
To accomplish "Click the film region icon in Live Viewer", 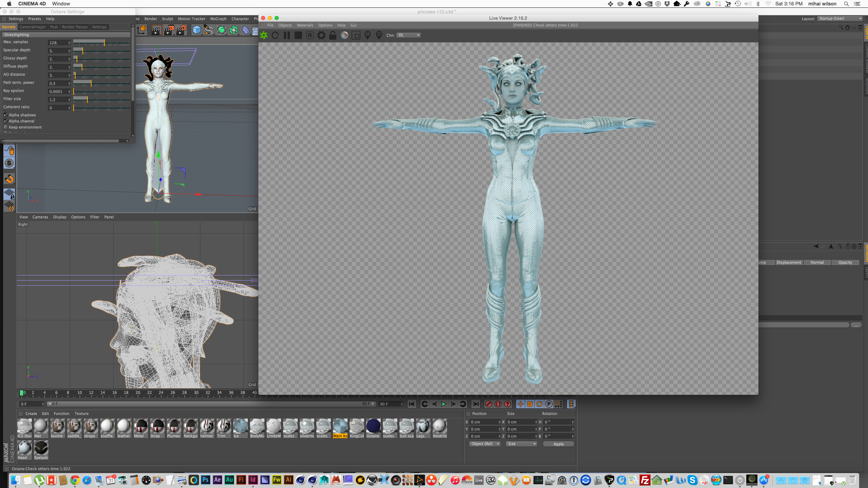I will pyautogui.click(x=356, y=35).
